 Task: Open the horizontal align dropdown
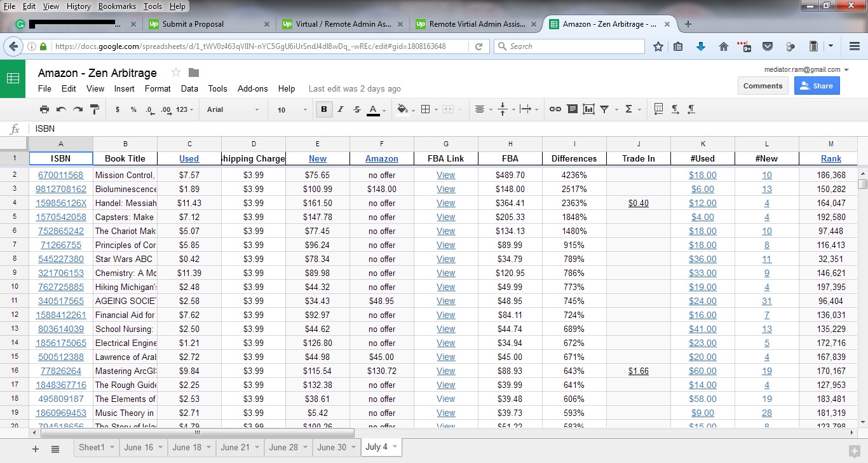coord(483,109)
